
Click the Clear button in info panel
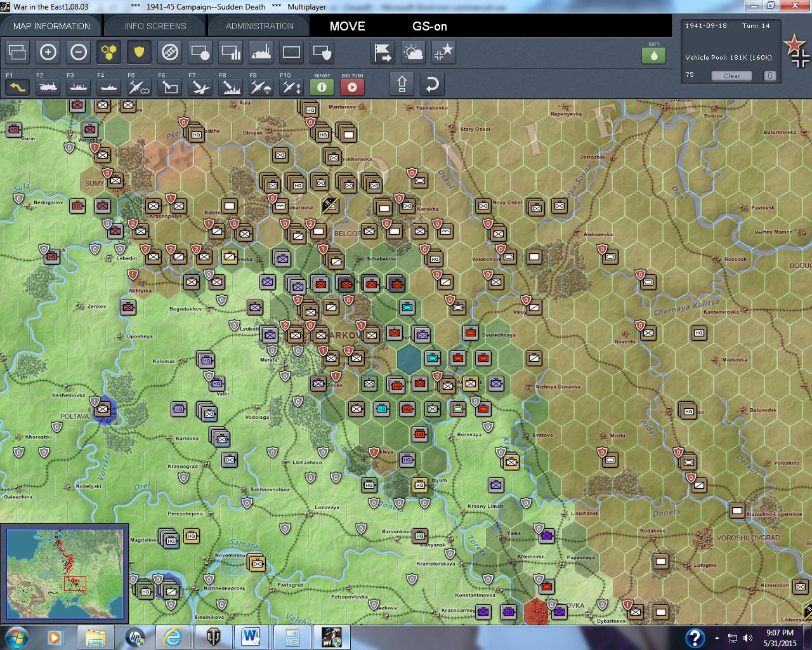click(731, 76)
